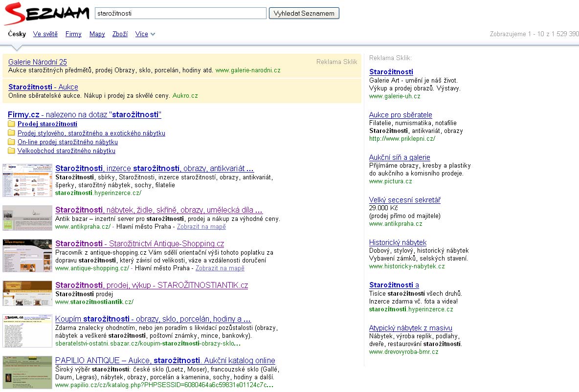Viewport: 579px width, 392px height.
Task: Click the sberatelstvi-ostatni.sbazar.cz result URL
Action: point(148,344)
